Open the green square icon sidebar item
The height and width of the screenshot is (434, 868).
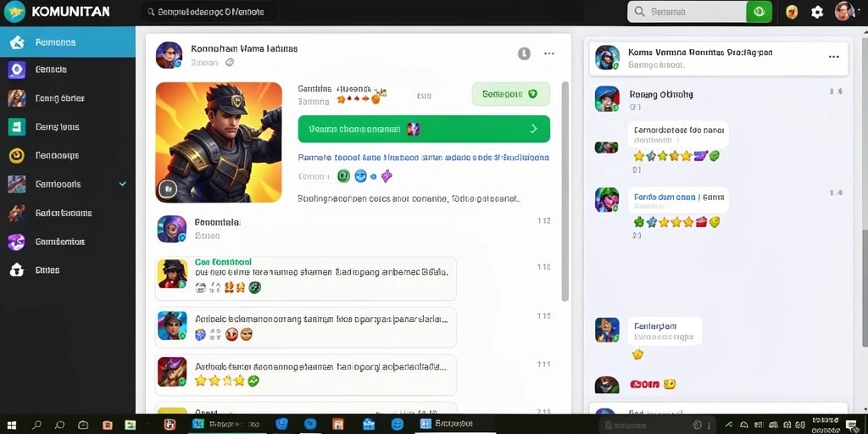[17, 127]
